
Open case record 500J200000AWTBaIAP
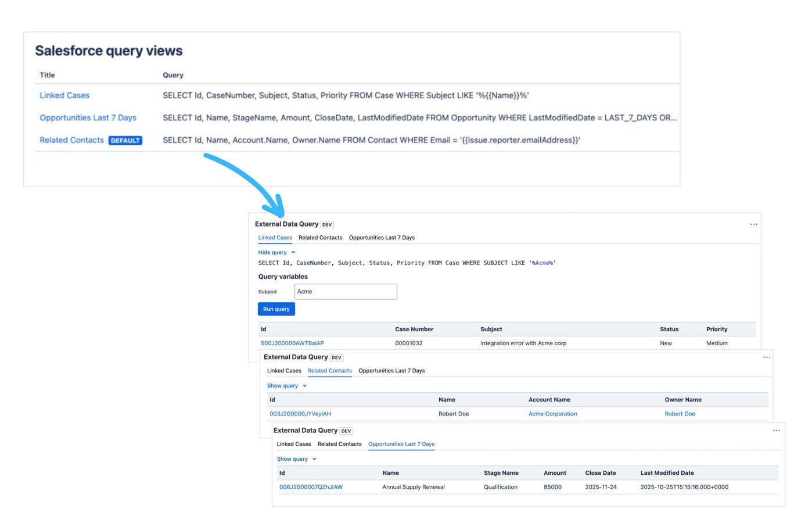[292, 343]
